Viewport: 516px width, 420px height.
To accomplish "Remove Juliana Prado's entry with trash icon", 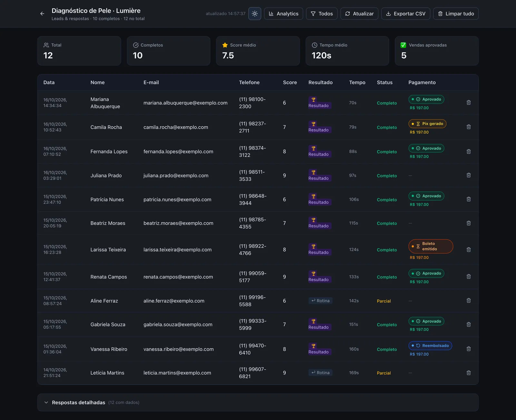I will click(469, 175).
